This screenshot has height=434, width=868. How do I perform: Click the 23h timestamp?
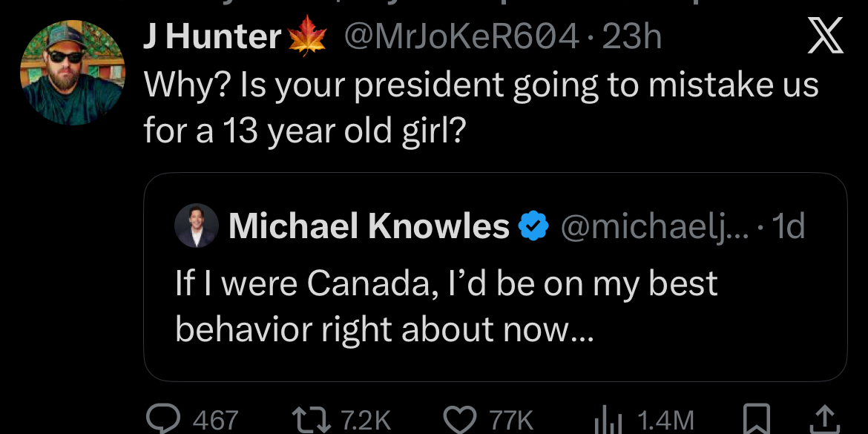click(x=632, y=38)
